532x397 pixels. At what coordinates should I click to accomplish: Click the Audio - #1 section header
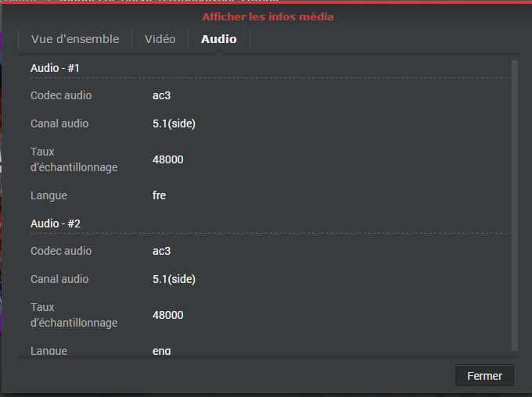[x=56, y=68]
